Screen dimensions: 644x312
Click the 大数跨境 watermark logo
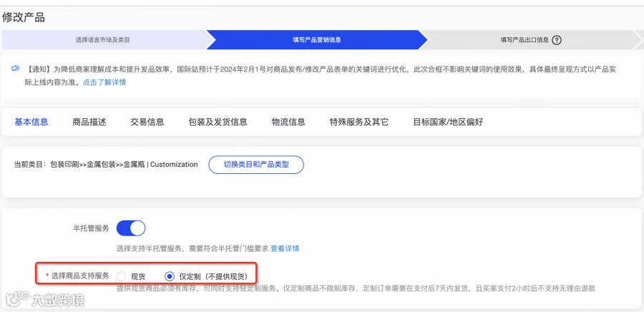(44, 300)
